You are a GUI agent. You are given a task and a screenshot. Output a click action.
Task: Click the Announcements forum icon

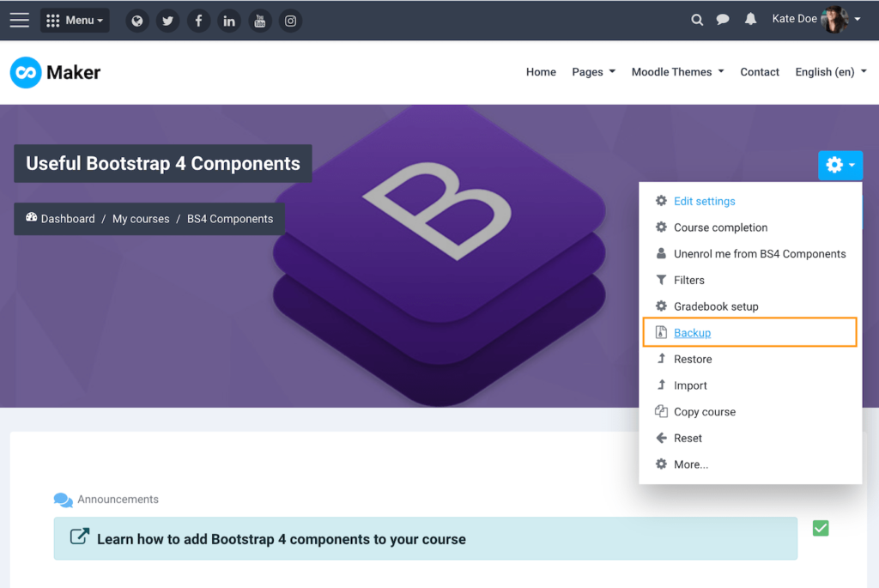click(x=64, y=500)
